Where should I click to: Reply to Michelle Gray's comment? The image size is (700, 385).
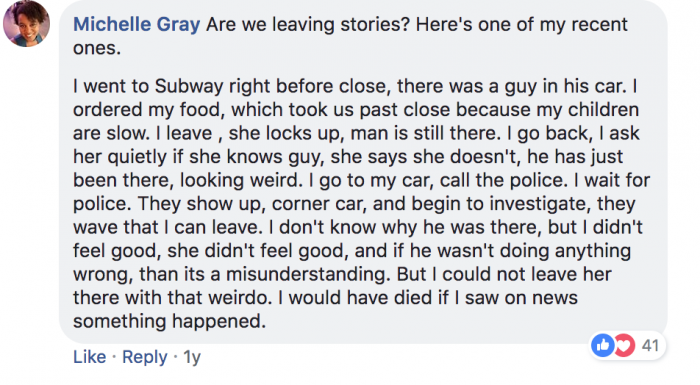[145, 357]
